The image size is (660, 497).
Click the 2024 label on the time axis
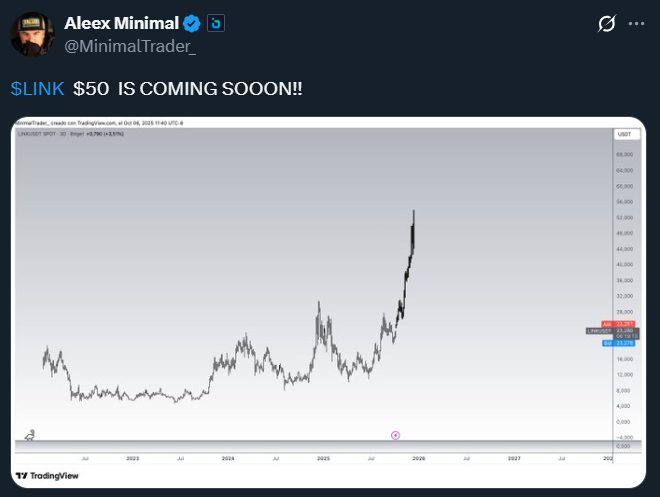[x=228, y=457]
